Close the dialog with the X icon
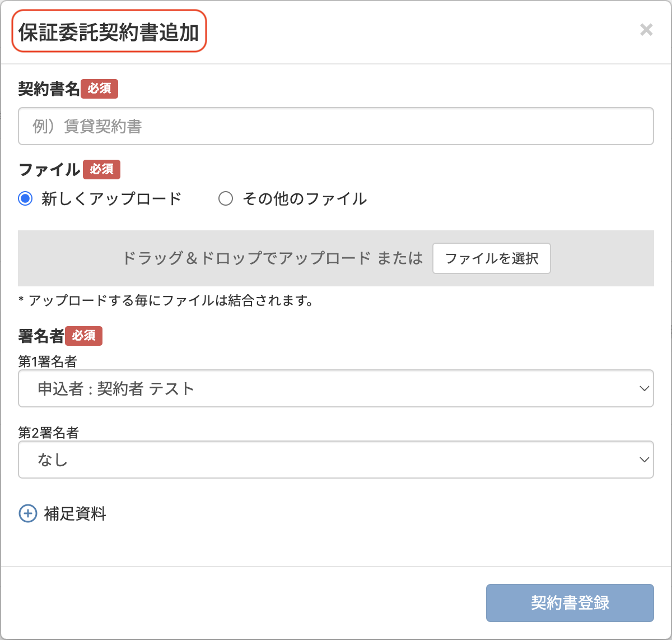The height and width of the screenshot is (640, 672). pyautogui.click(x=646, y=30)
